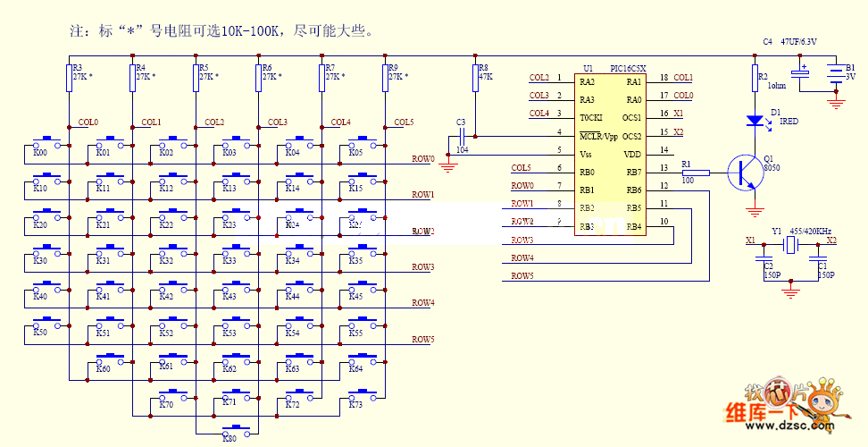
Task: Select the Y1 crystal oscillator symbol
Action: point(791,243)
